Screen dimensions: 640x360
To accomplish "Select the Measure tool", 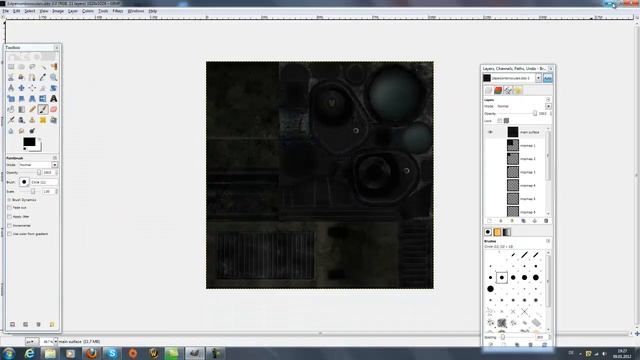I will coord(11,88).
